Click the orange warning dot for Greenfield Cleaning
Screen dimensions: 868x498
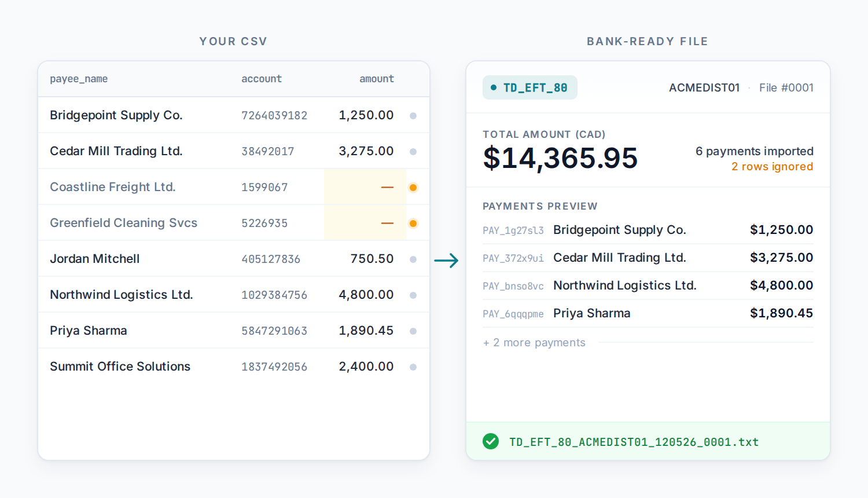pos(413,224)
